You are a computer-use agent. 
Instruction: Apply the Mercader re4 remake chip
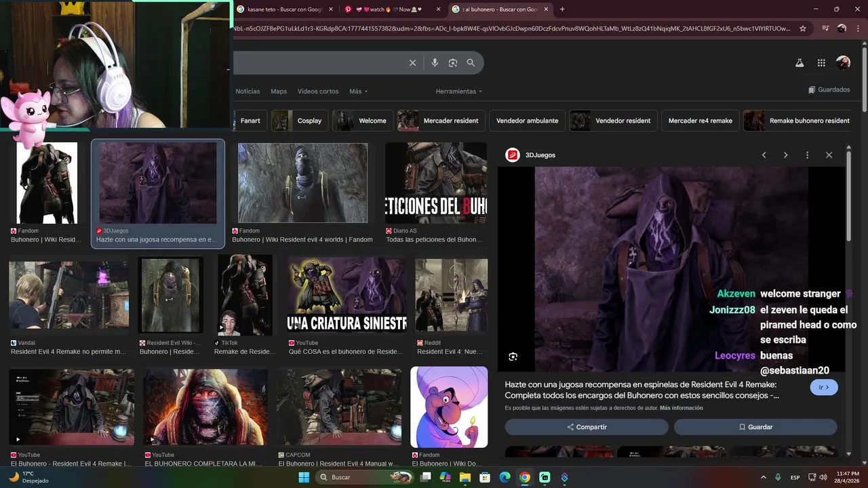coord(701,121)
